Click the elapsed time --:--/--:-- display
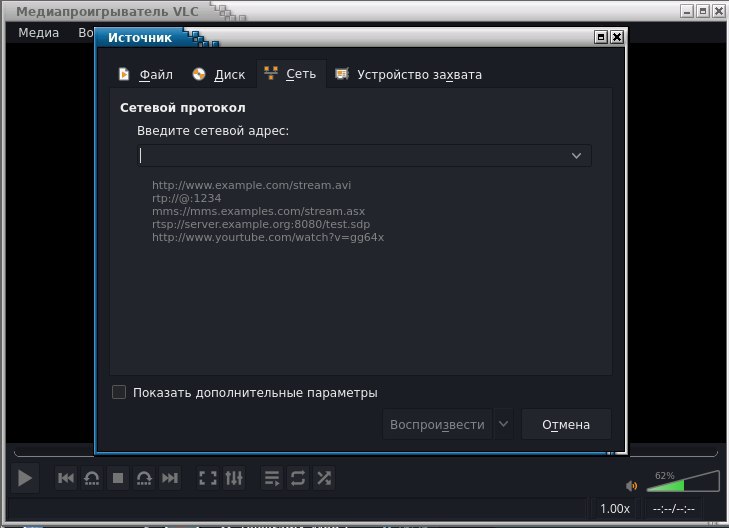Viewport: 729px width, 528px height. click(x=674, y=509)
